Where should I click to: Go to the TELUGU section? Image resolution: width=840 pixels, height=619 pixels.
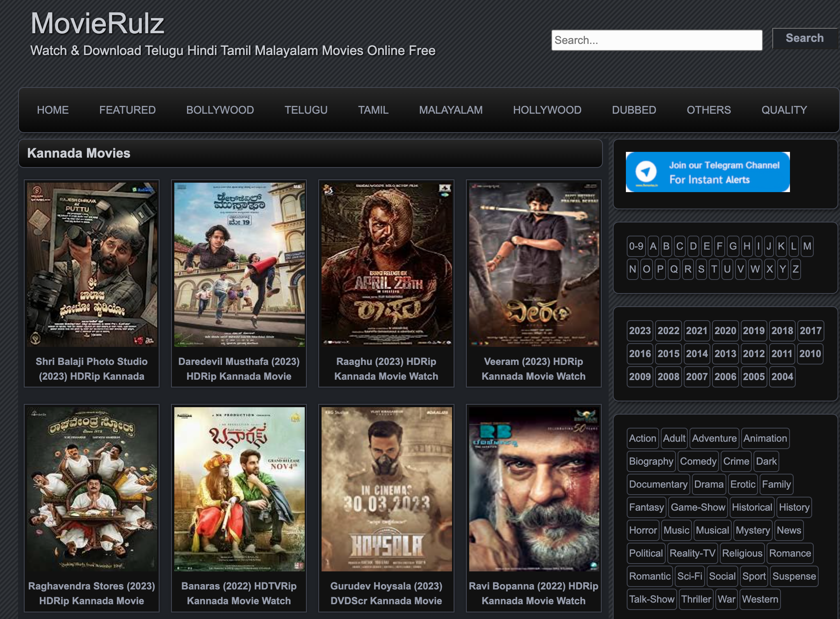(x=306, y=110)
